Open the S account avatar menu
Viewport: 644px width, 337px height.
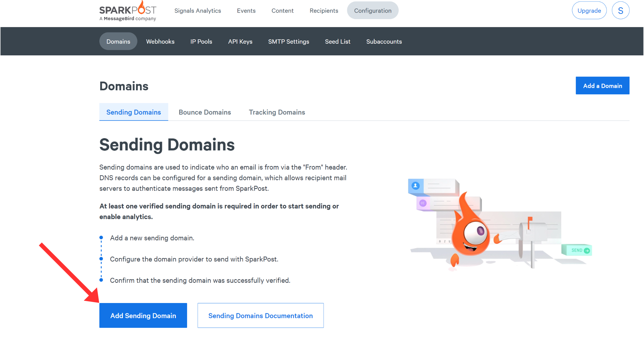tap(620, 10)
